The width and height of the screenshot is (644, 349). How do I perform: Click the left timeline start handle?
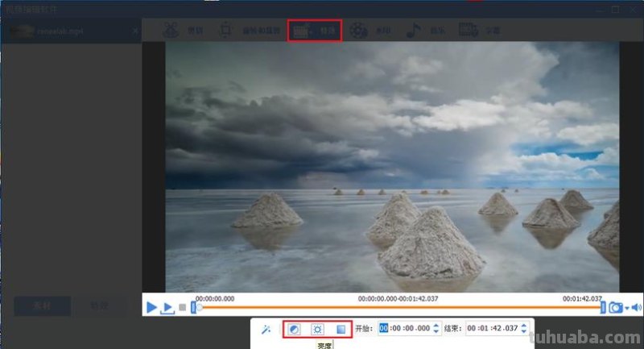(194, 307)
